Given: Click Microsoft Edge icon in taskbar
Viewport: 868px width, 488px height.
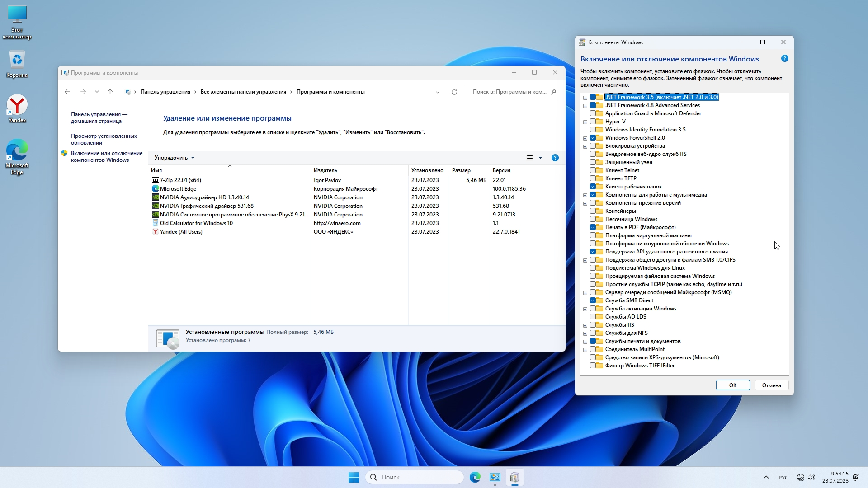Looking at the screenshot, I should (x=475, y=477).
